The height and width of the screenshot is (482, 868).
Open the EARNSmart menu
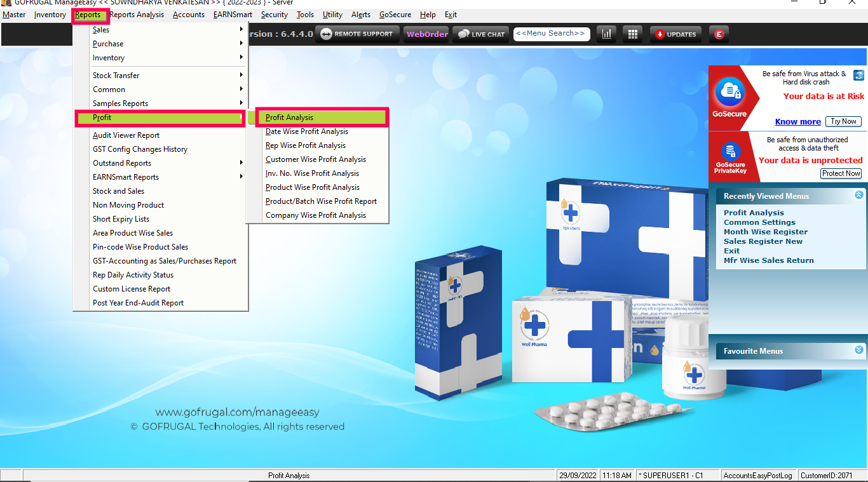pyautogui.click(x=233, y=15)
